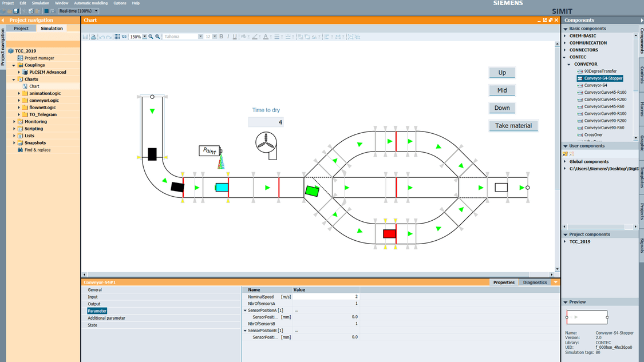Click the Underline formatting icon
This screenshot has height=362, width=644.
pos(235,37)
